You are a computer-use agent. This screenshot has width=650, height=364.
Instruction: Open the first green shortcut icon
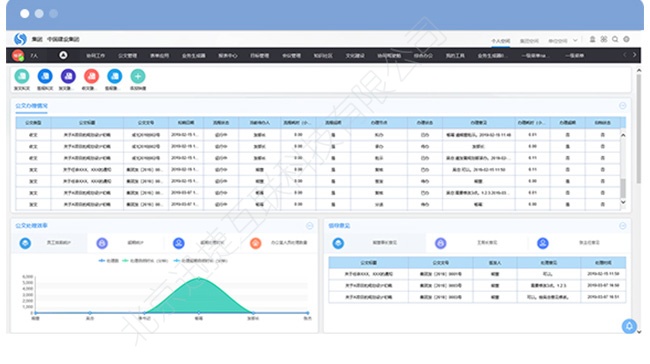coord(22,76)
